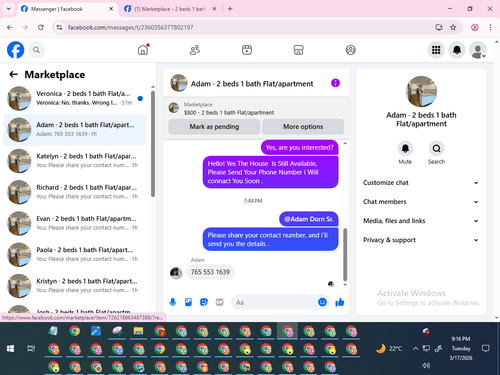Send a thumbs-up like
Image resolution: width=500 pixels, height=375 pixels.
tap(340, 302)
